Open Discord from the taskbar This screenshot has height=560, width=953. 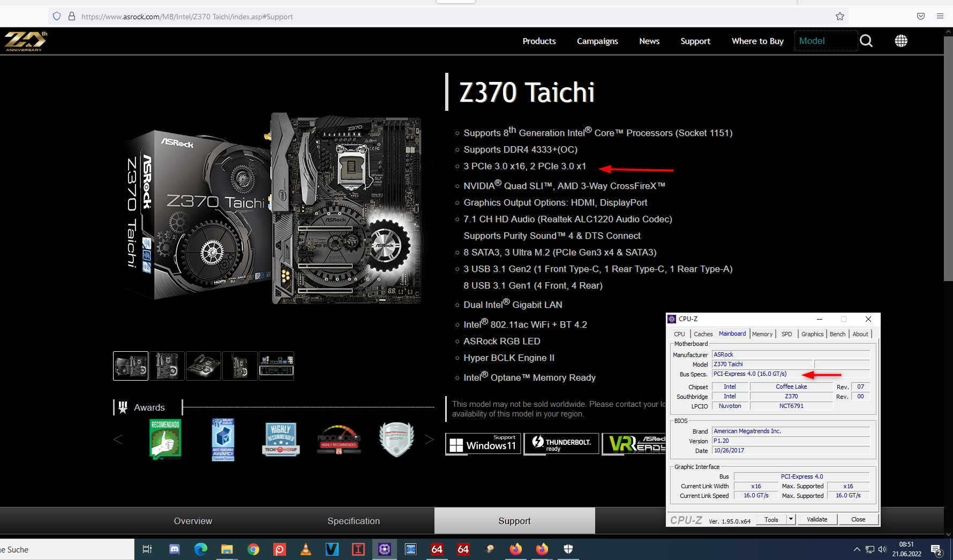pos(174,549)
